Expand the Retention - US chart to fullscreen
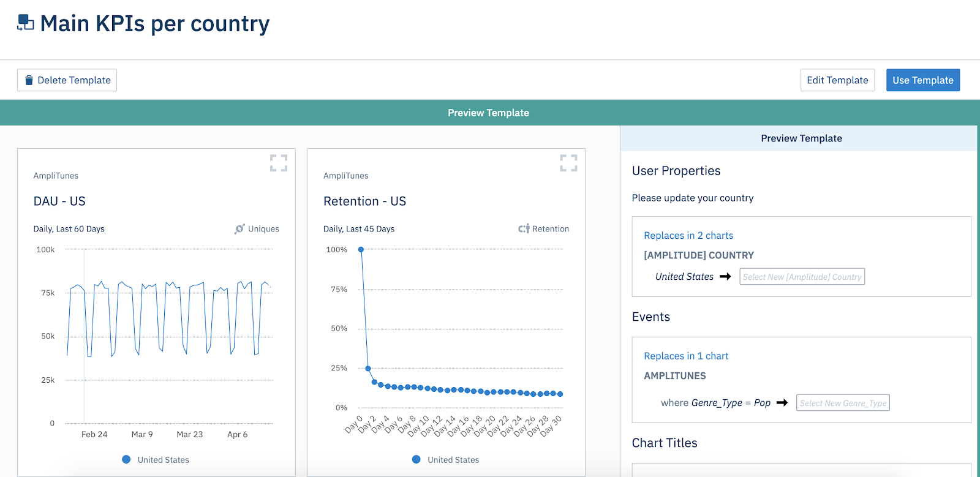The image size is (980, 477). point(568,163)
